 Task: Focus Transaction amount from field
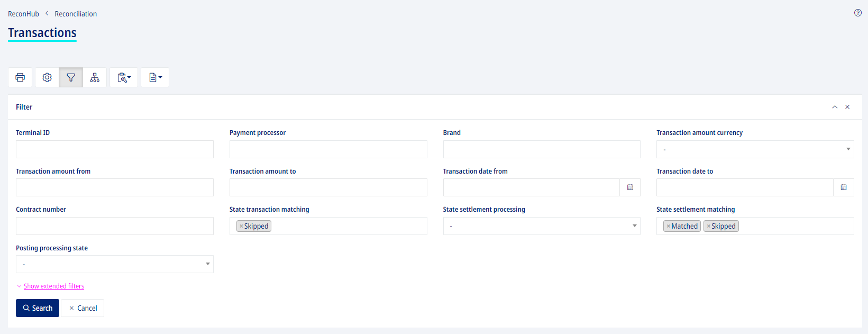[x=115, y=187]
